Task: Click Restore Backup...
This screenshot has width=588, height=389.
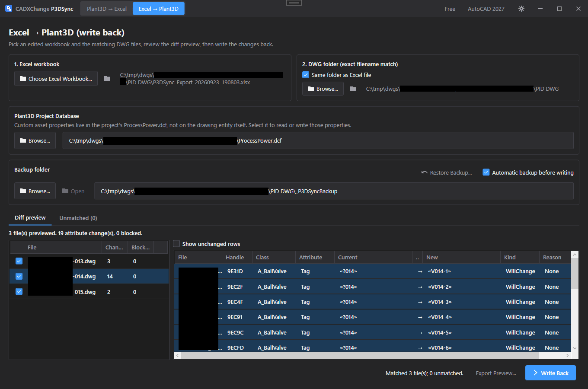Action: point(447,172)
